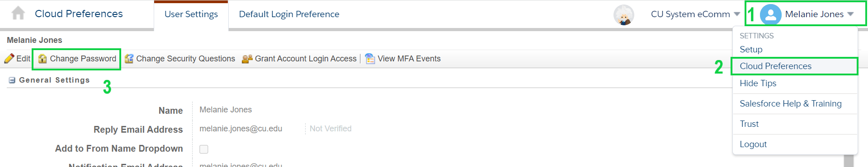Expand the CU System eComm dropdown arrow

737,14
